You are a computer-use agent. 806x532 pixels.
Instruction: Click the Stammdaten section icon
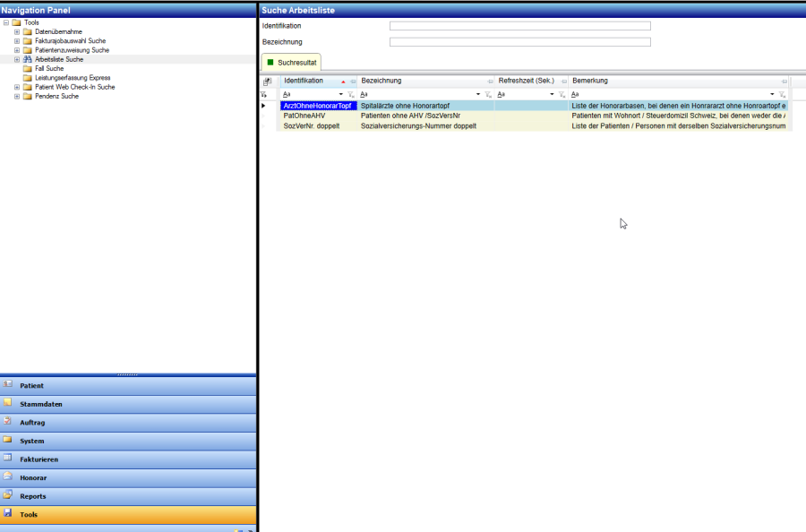point(8,402)
